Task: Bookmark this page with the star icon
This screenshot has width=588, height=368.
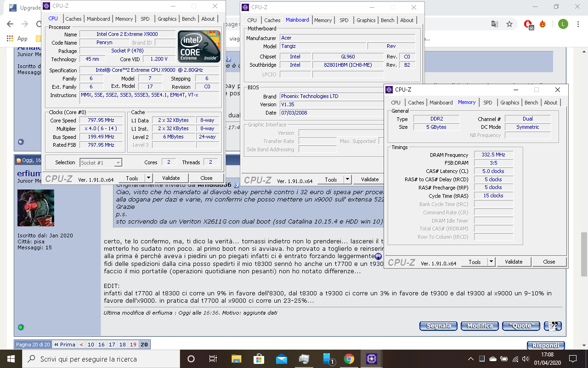Action: [x=509, y=24]
